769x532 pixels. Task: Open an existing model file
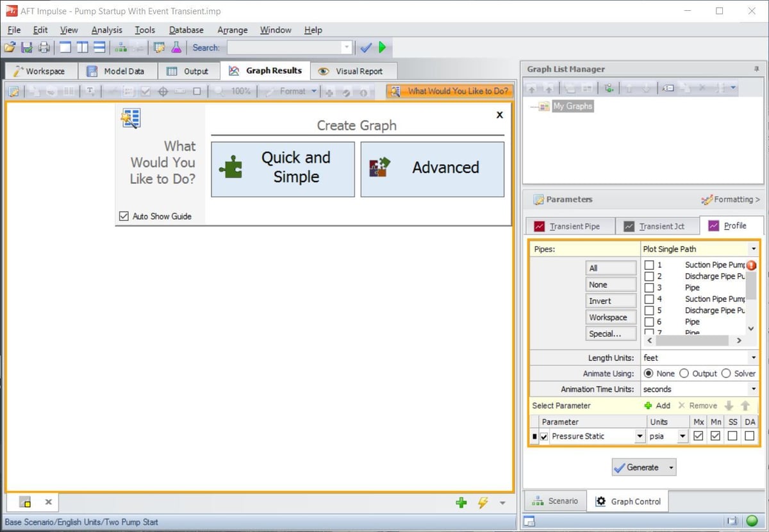coord(10,47)
